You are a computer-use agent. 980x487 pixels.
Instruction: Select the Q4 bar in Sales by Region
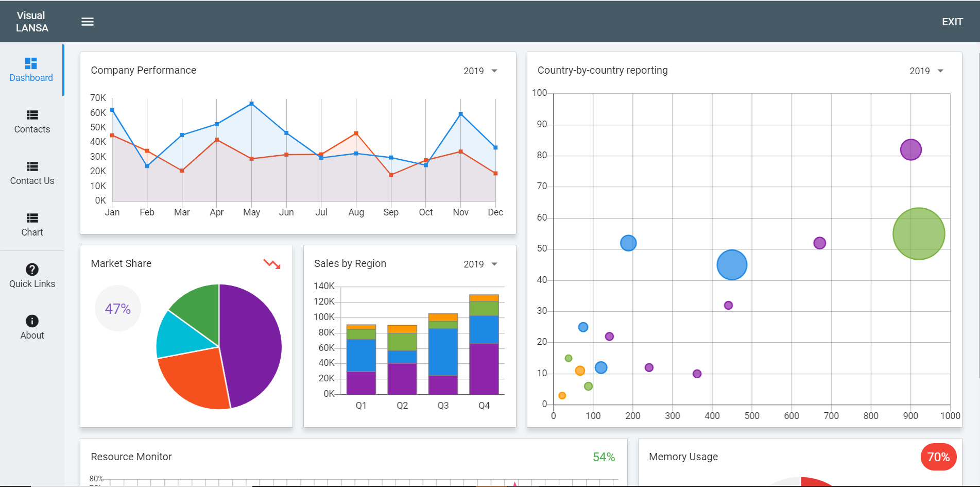click(484, 345)
